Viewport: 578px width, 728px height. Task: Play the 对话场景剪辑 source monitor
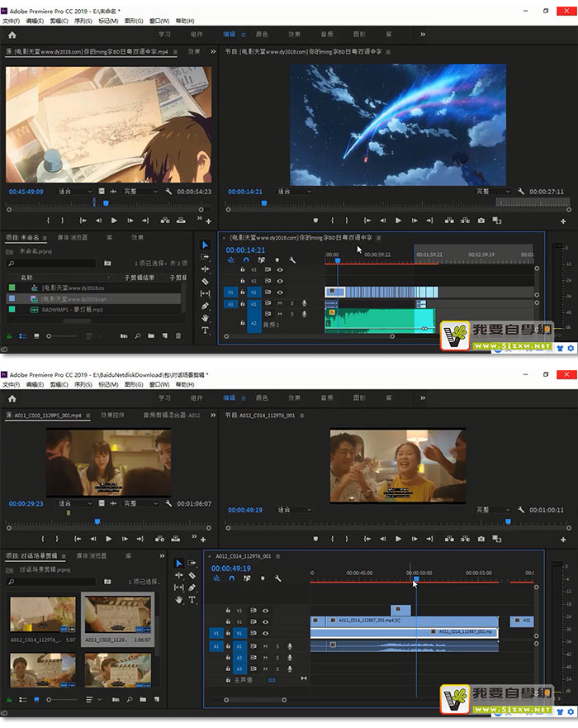pyautogui.click(x=108, y=539)
